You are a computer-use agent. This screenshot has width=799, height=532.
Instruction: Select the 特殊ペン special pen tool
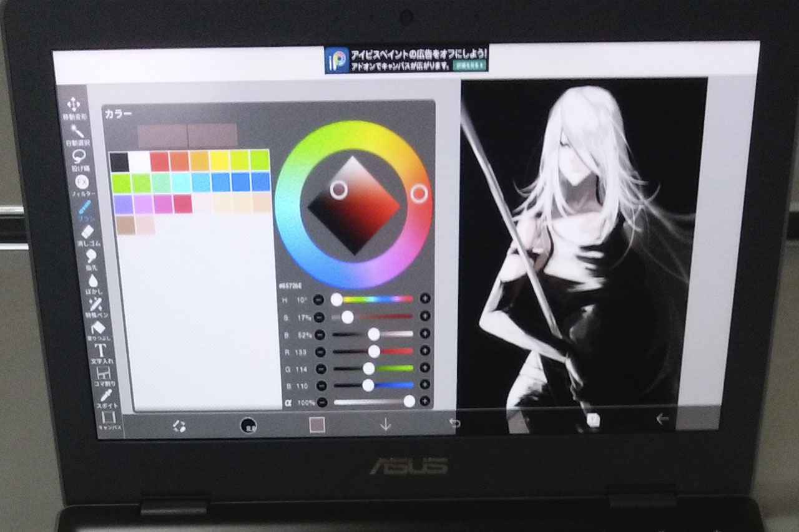(96, 308)
